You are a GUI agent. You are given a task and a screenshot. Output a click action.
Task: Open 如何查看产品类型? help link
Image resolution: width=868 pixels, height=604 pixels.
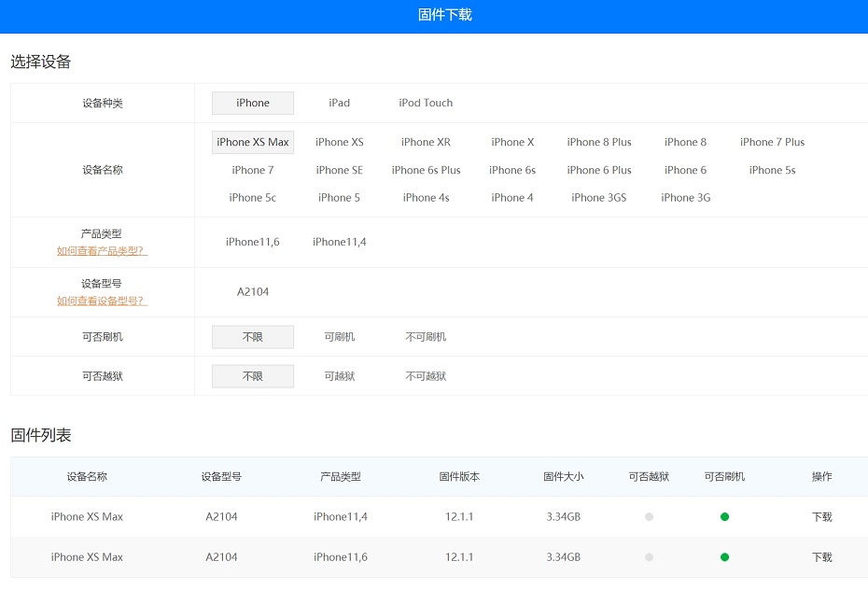click(102, 251)
